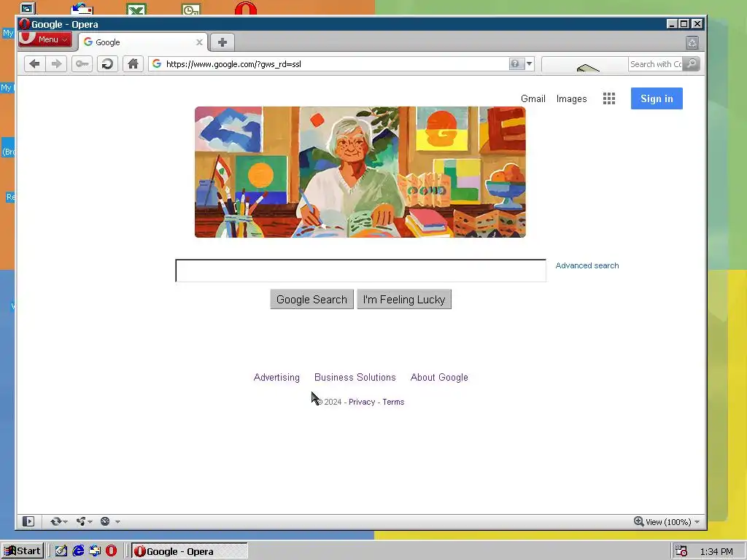Run the toolbar search with the magnifier button
The image size is (747, 560).
(692, 64)
